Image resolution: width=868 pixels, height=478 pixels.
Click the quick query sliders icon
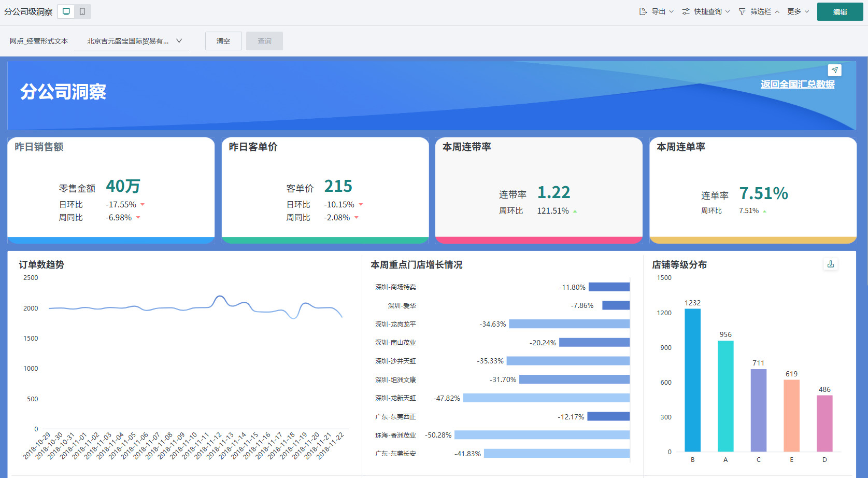(686, 11)
